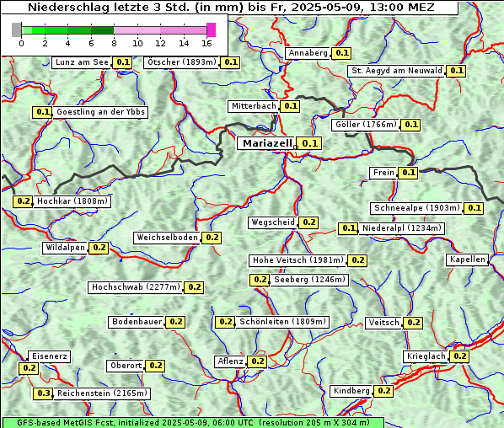Image resolution: width=504 pixels, height=428 pixels.
Task: Click the Wildalpen label
Action: click(65, 248)
